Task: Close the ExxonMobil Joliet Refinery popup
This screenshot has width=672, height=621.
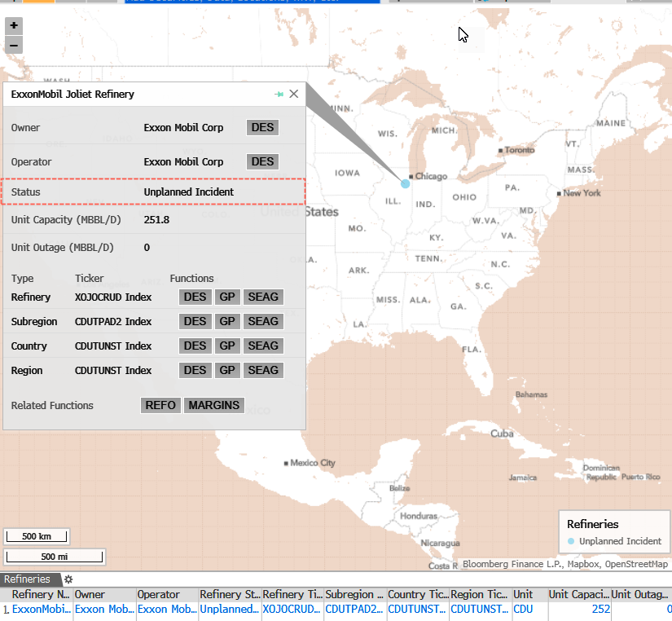Action: point(293,94)
